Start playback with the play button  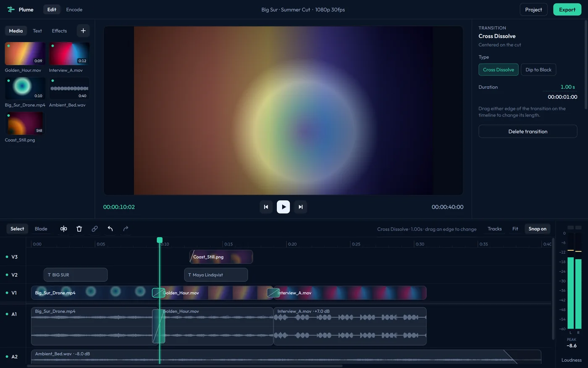pos(283,207)
